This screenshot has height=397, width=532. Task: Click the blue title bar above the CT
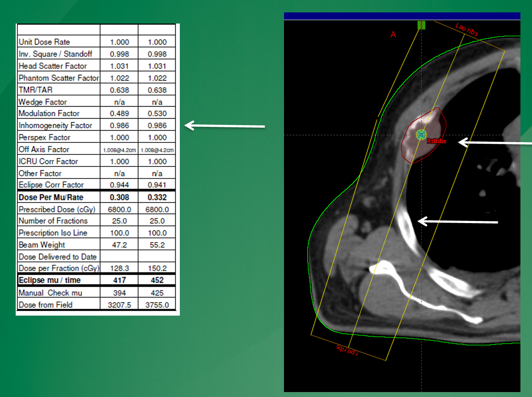[402, 16]
